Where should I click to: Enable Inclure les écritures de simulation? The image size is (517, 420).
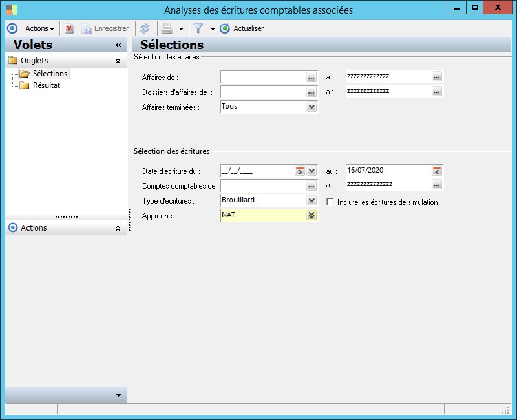click(x=330, y=202)
